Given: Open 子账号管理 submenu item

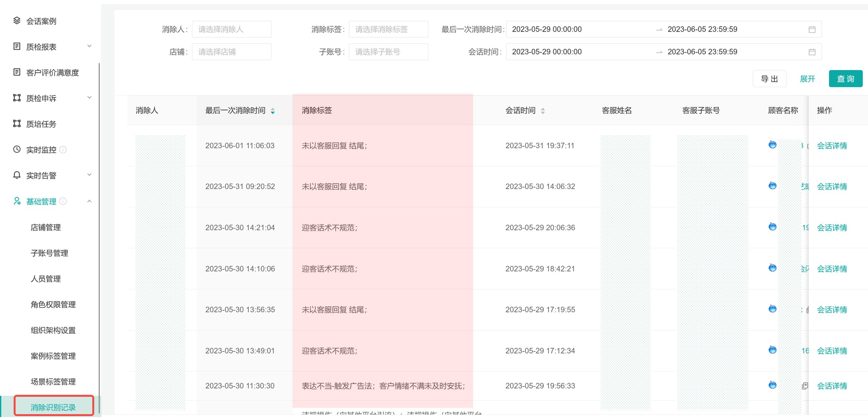Looking at the screenshot, I should (x=49, y=253).
